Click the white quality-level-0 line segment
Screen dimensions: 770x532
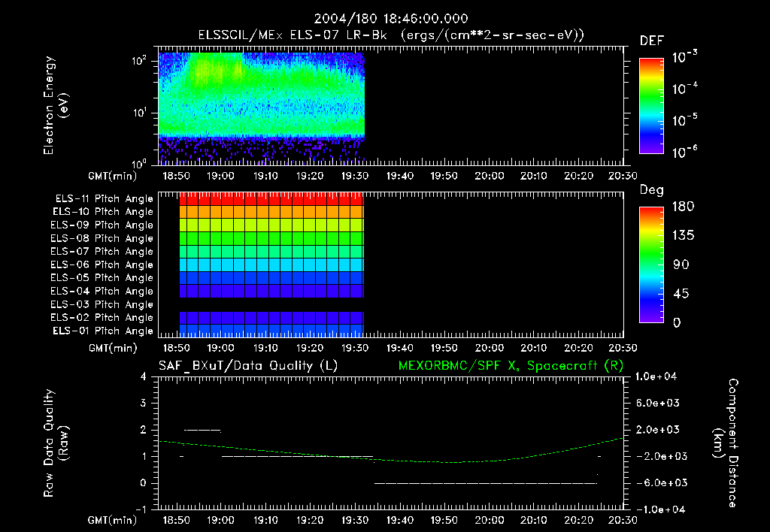pos(485,483)
